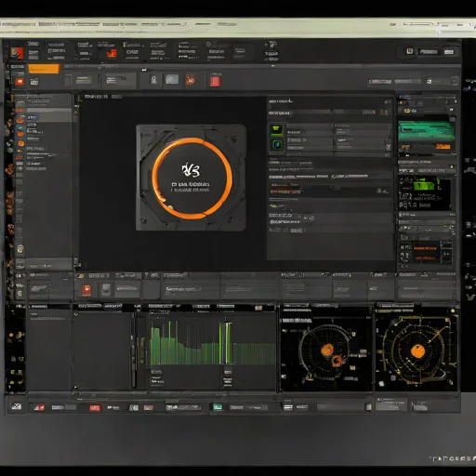
Task: Click the green chart icon in bottom status bar
Action: pyautogui.click(x=218, y=407)
